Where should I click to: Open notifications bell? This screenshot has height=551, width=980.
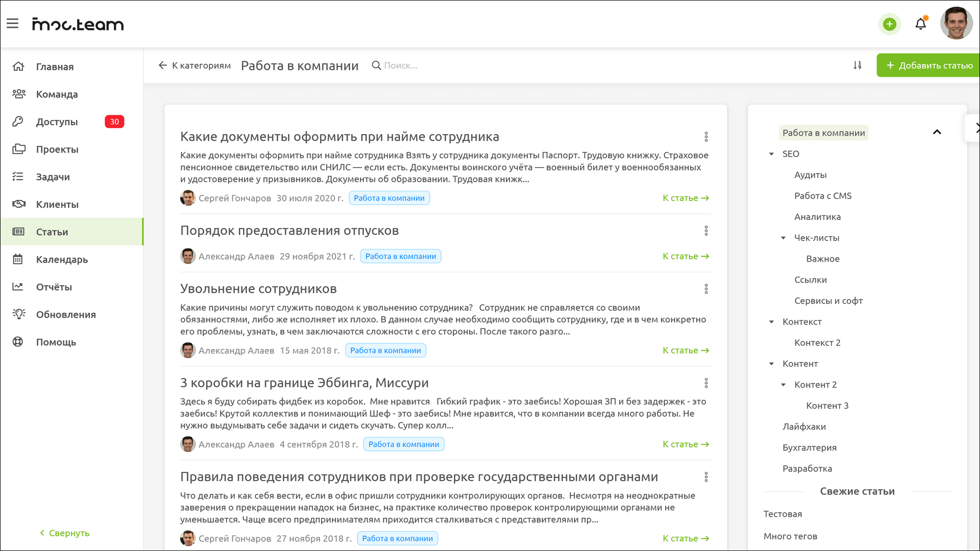coord(921,24)
